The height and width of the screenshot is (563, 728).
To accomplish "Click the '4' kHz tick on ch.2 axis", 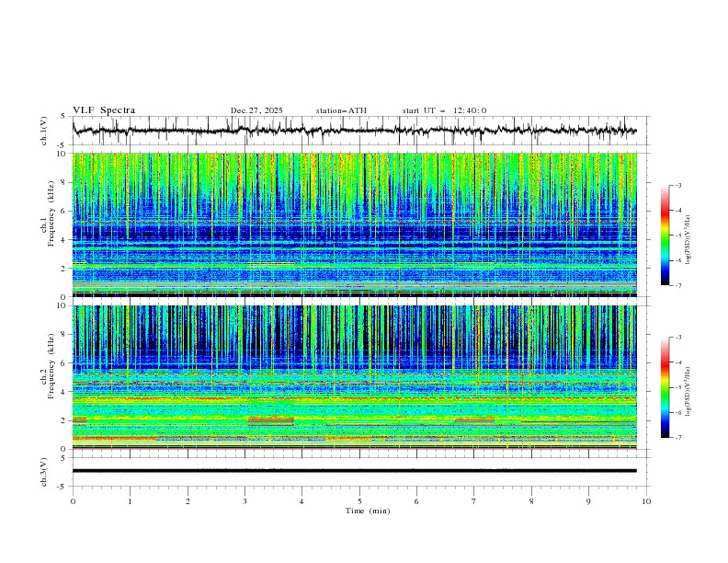I will [x=64, y=392].
